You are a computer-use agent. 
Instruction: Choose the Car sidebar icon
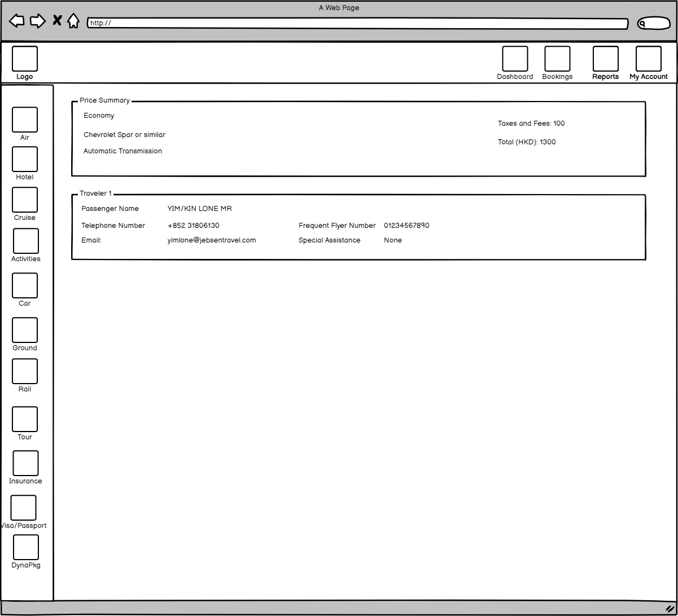click(x=25, y=285)
